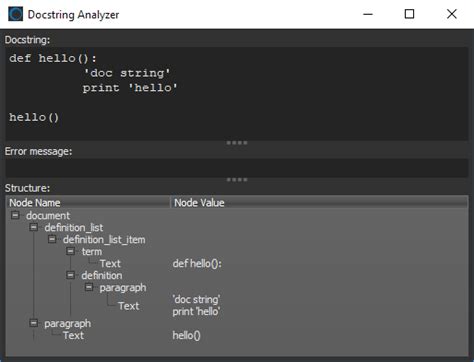Image resolution: width=474 pixels, height=362 pixels.
Task: Click the Error message field
Action: coord(237,168)
